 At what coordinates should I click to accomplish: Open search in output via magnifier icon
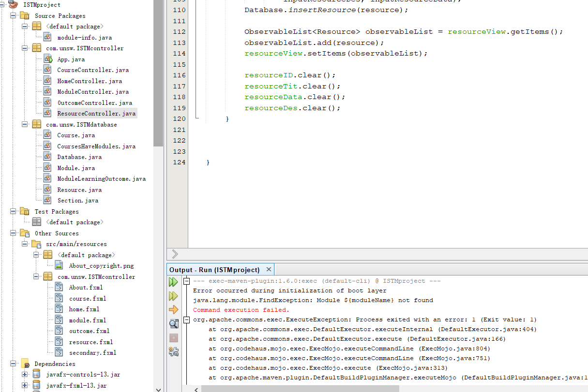tap(173, 324)
